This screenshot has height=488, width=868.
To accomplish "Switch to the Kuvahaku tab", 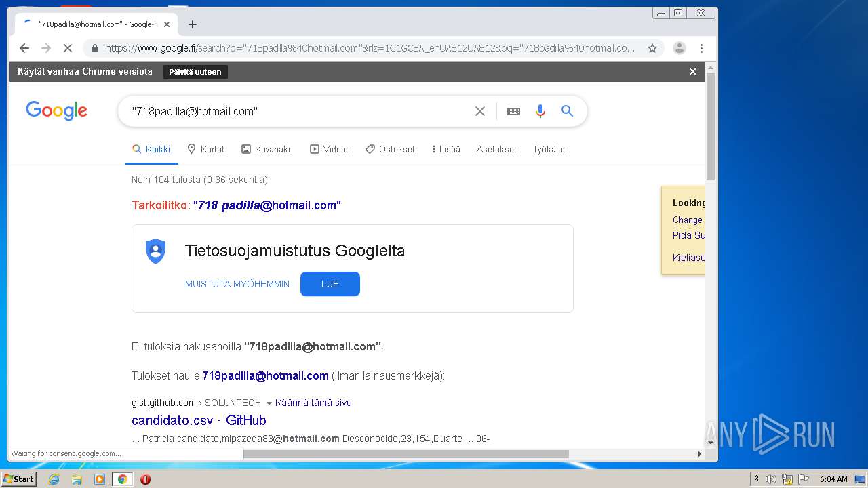I will click(267, 149).
